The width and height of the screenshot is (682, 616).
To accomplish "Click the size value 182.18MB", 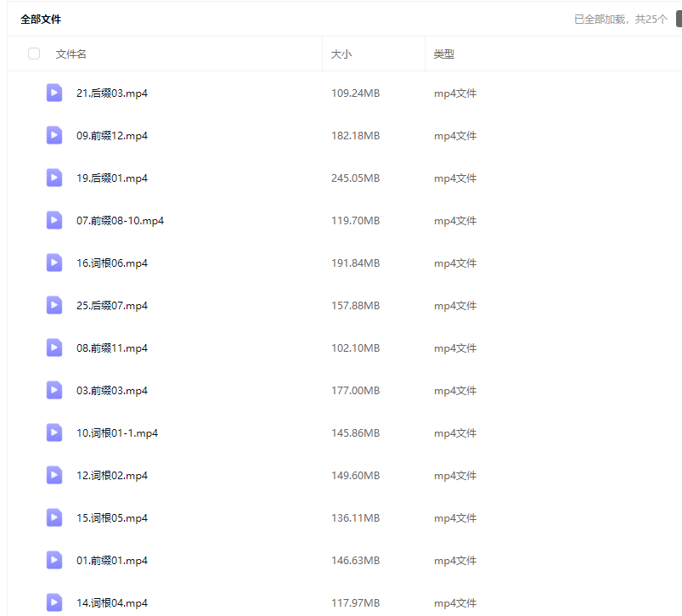I will 355,136.
